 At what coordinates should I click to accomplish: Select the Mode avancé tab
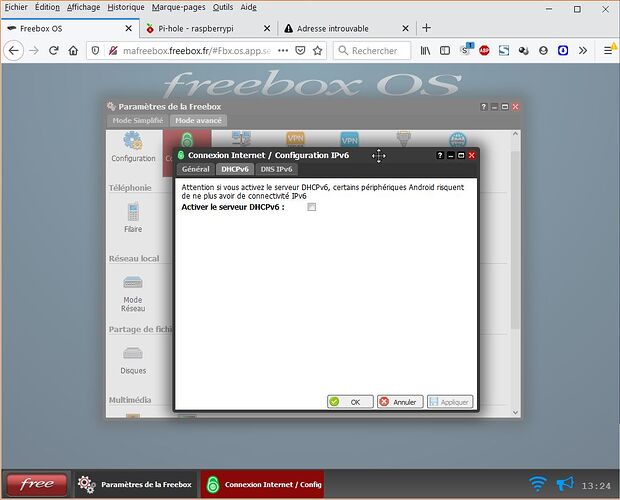198,121
